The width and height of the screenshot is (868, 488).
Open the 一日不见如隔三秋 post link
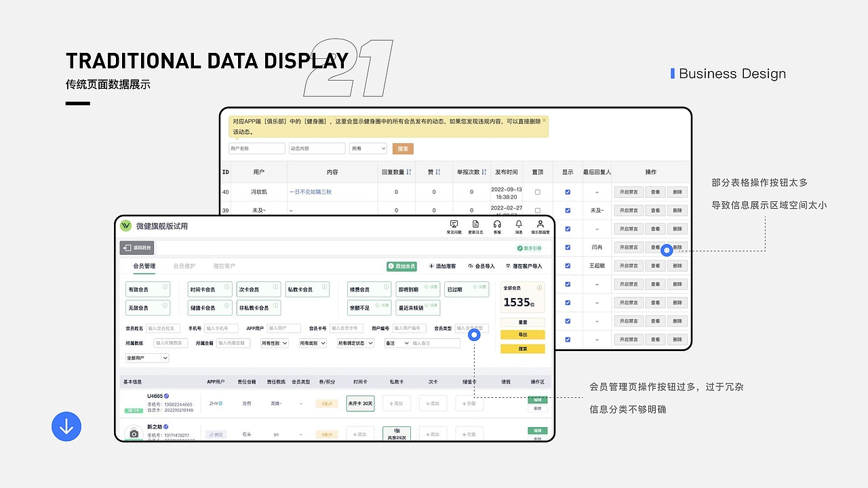click(x=311, y=192)
